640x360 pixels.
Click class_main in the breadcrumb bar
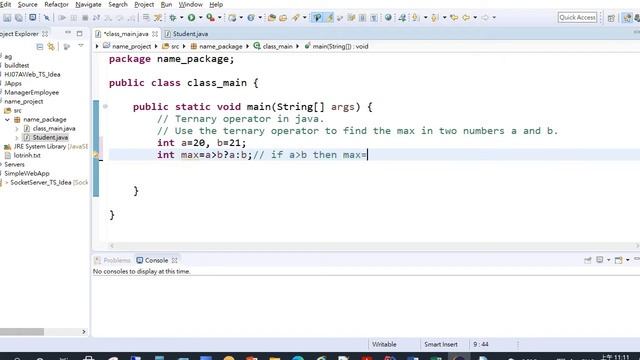point(273,47)
